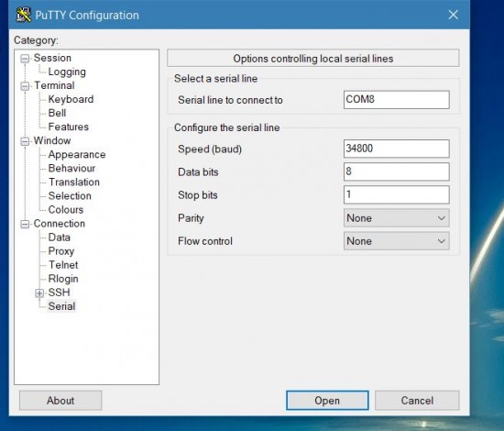Screen dimensions: 504x431
Task: Collapse the Terminal tree node
Action: [x=25, y=86]
